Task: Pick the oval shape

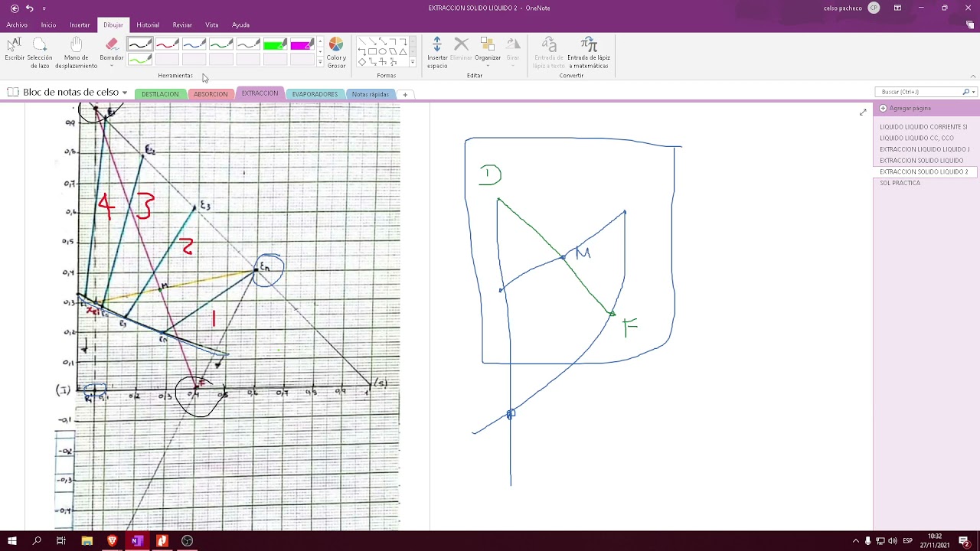Action: [382, 52]
